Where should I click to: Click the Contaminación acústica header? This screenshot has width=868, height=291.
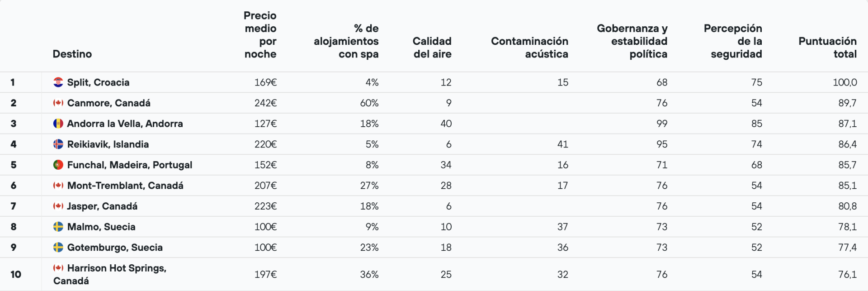pyautogui.click(x=529, y=48)
